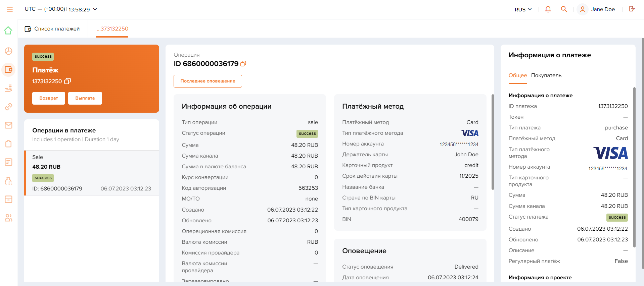Click the purchase payment type value
Image resolution: width=644 pixels, height=286 pixels.
616,128
